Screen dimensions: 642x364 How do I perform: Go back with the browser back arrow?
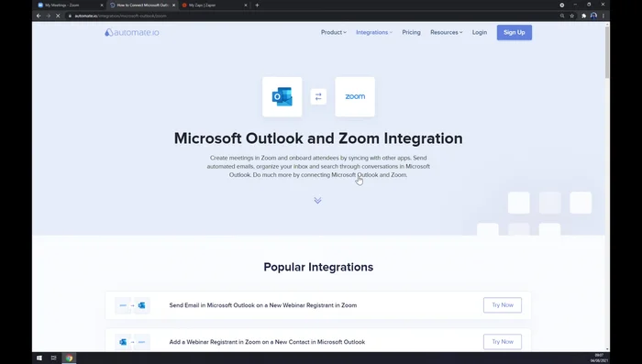coord(39,16)
